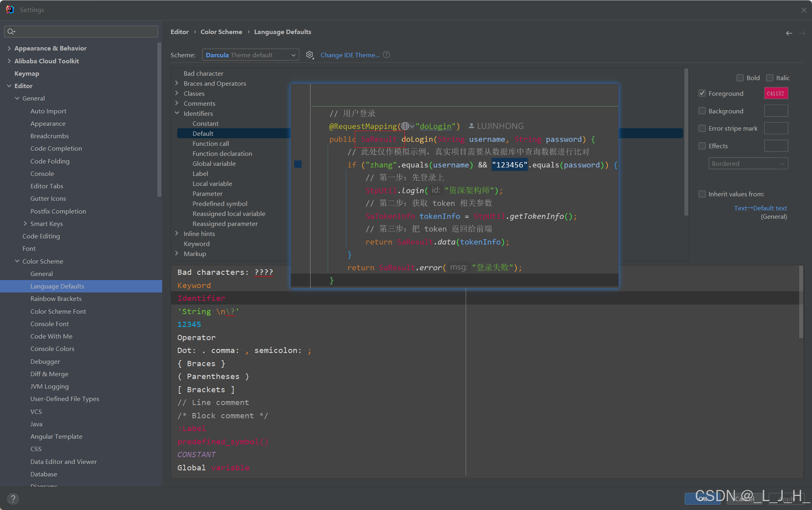This screenshot has width=812, height=510.
Task: Select the Function call identifier item
Action: coord(211,143)
